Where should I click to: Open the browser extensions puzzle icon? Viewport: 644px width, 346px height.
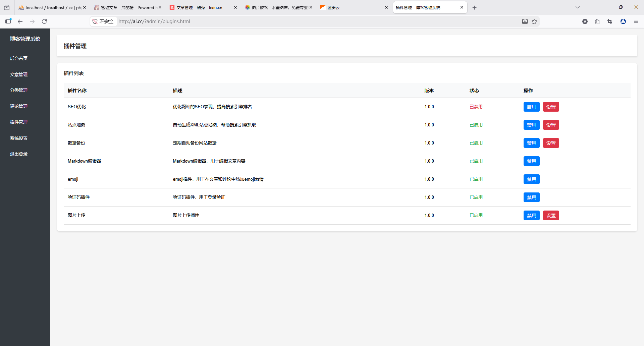point(597,21)
